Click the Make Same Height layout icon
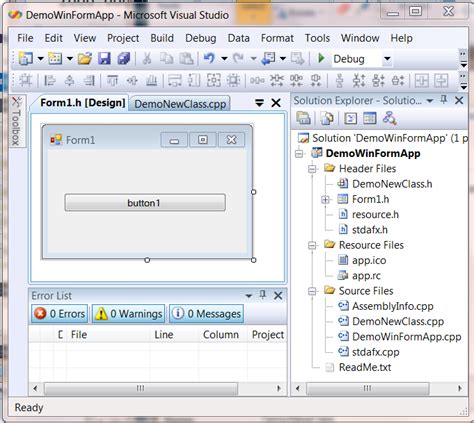Image resolution: width=474 pixels, height=423 pixels. point(194,80)
